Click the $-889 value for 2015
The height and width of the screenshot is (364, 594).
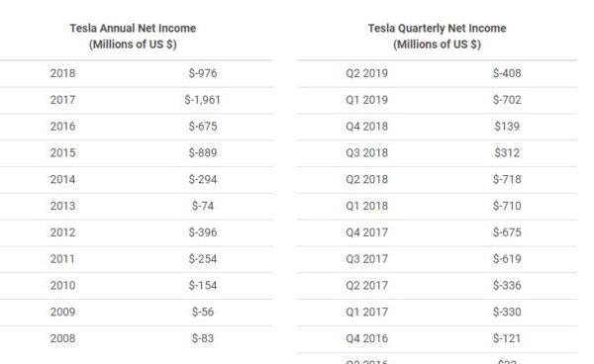[203, 152]
